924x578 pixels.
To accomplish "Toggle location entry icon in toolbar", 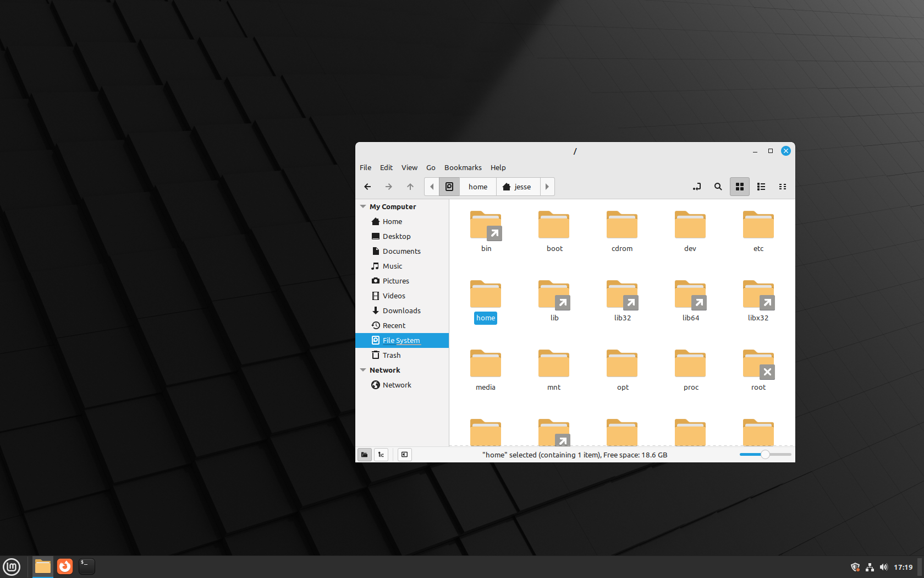I will (x=697, y=187).
